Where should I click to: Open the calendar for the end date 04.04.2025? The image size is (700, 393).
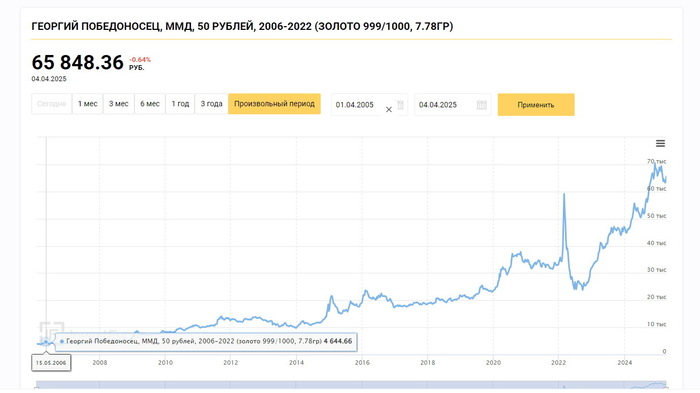point(481,105)
